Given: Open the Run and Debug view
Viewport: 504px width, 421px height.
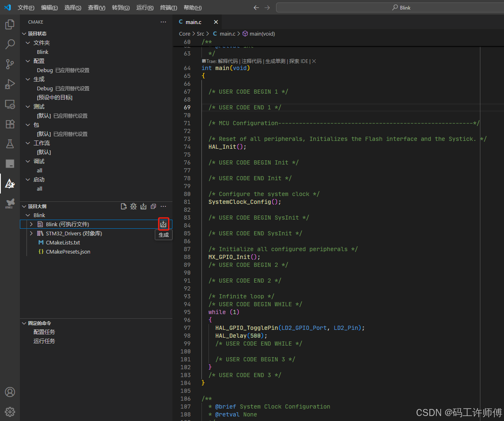Looking at the screenshot, I should click(10, 84).
